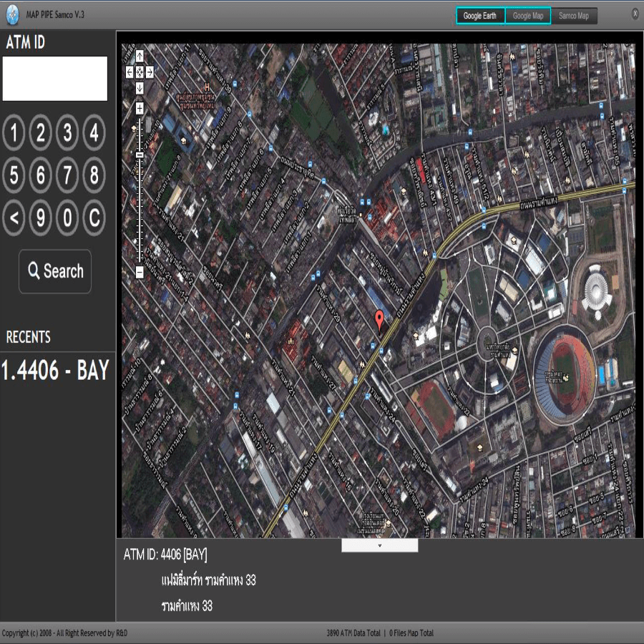The width and height of the screenshot is (644, 644).
Task: Tap keypad digit 9
Action: click(x=41, y=218)
